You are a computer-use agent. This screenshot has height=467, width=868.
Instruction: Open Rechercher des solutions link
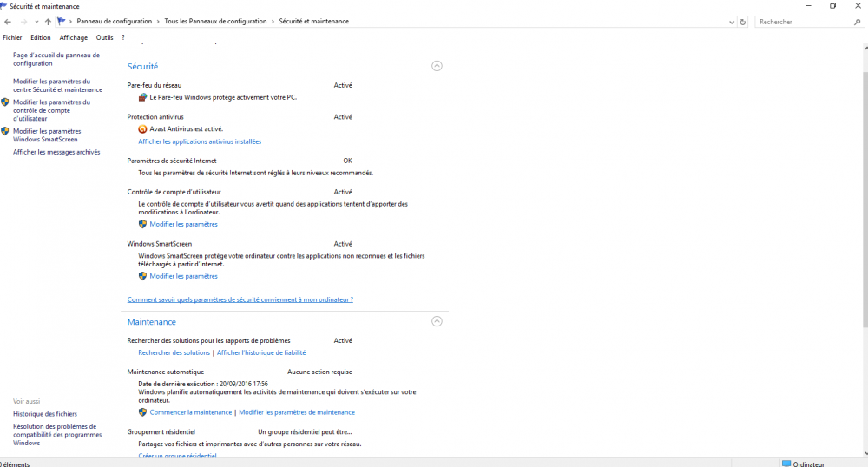174,352
